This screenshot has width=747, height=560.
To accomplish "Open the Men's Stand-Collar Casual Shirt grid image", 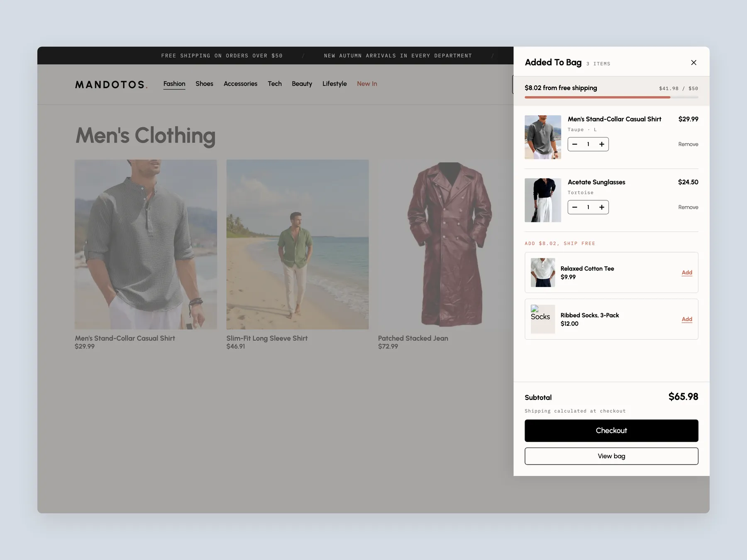I will [x=146, y=244].
